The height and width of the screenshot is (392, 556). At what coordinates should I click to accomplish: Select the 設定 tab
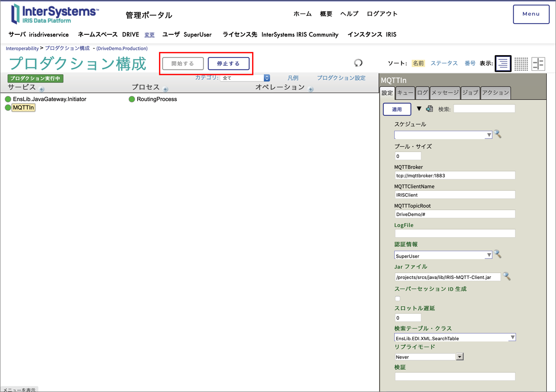[387, 93]
